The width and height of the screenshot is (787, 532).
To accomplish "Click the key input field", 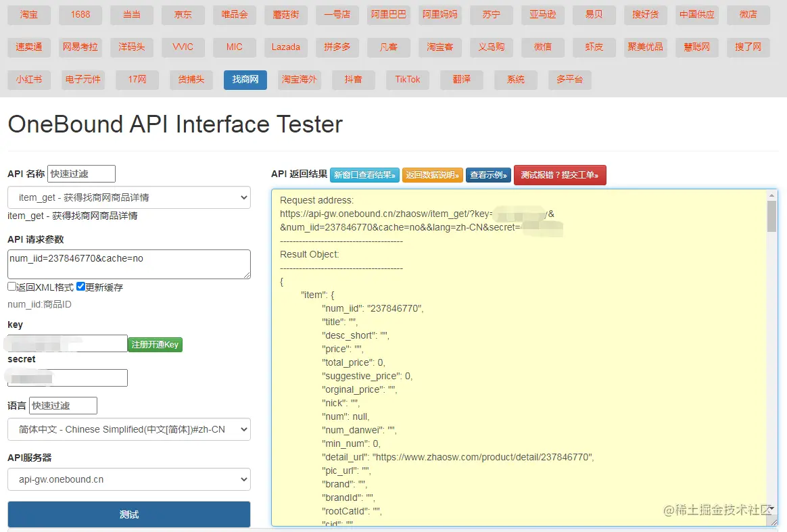I will tap(67, 343).
